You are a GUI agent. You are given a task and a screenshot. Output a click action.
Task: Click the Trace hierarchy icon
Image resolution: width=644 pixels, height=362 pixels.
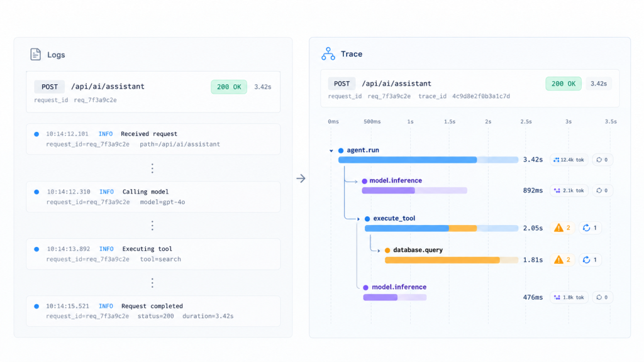328,54
